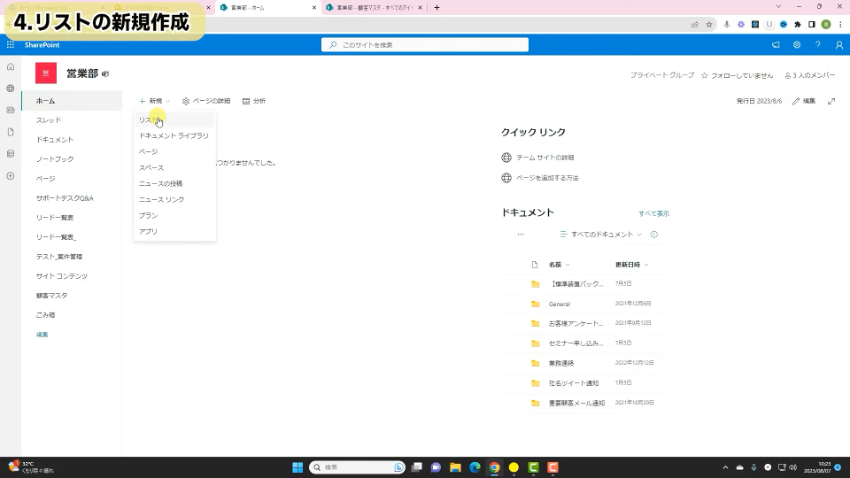Choose ドキュメント ライブラリ in the menu
The height and width of the screenshot is (478, 850).
click(x=173, y=135)
